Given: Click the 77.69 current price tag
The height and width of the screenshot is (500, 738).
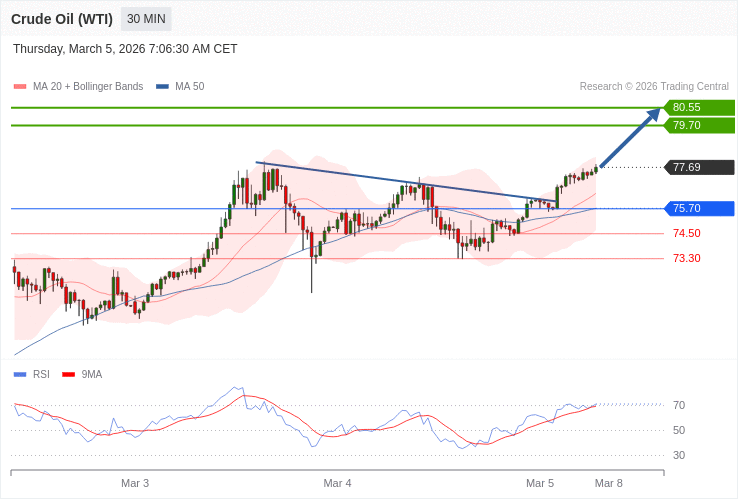Looking at the screenshot, I should (699, 167).
